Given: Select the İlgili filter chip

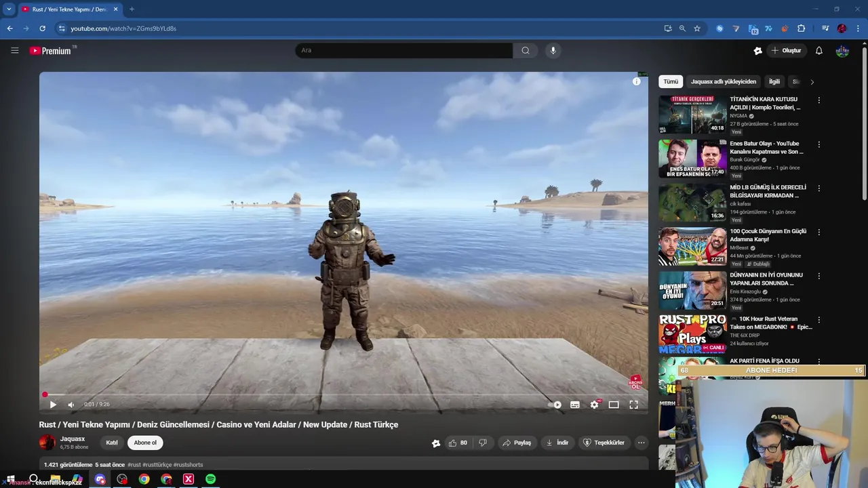Looking at the screenshot, I should 774,81.
